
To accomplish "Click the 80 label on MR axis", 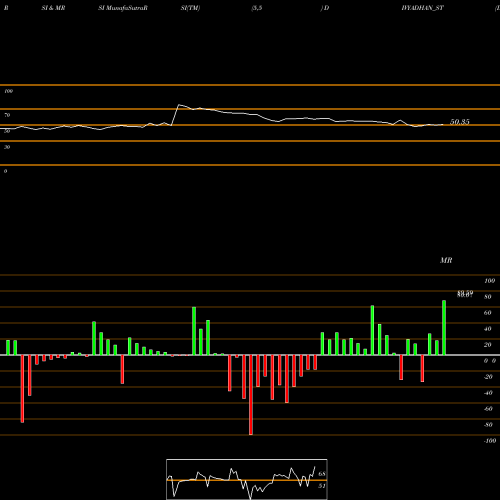I will coord(488,297).
